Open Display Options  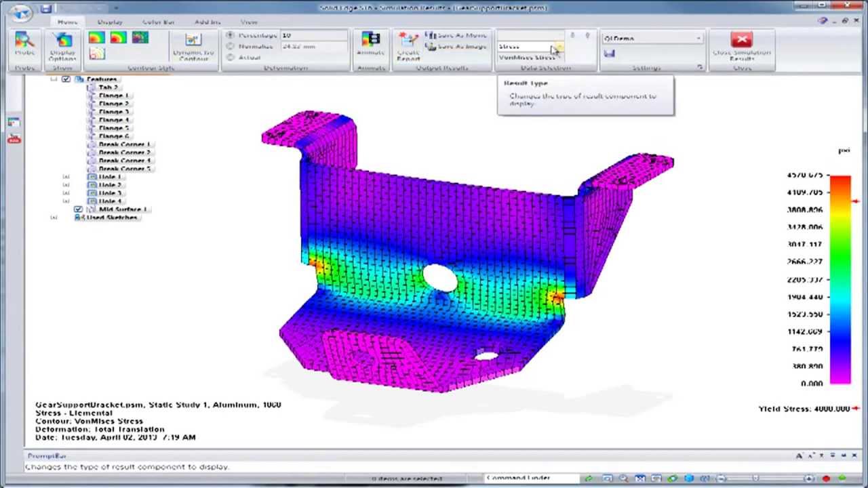pos(62,46)
